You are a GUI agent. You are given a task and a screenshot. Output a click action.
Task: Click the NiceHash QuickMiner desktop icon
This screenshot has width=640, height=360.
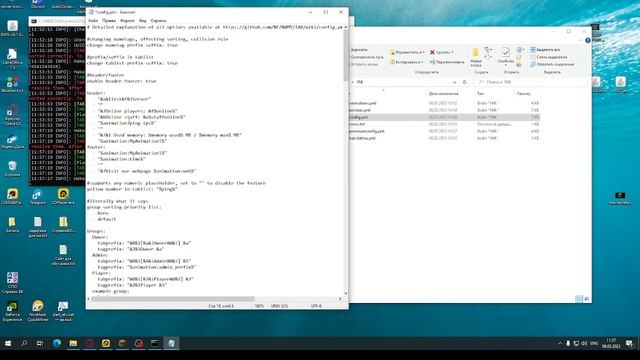(38, 311)
